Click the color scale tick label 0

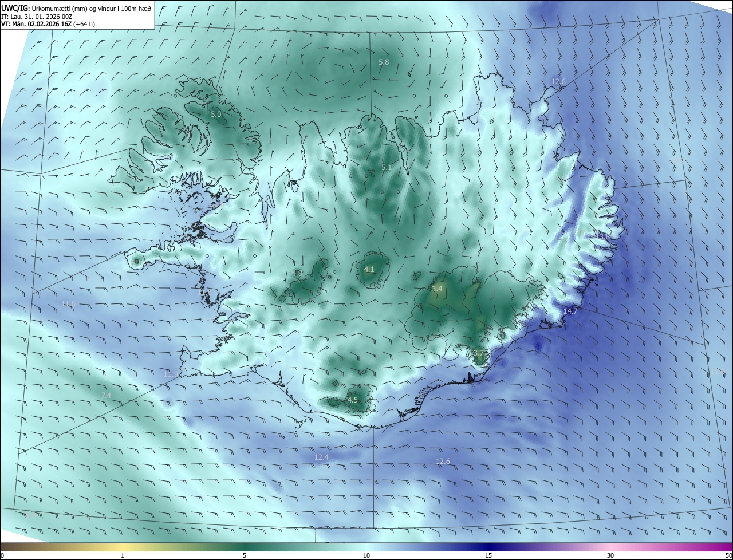[2, 555]
